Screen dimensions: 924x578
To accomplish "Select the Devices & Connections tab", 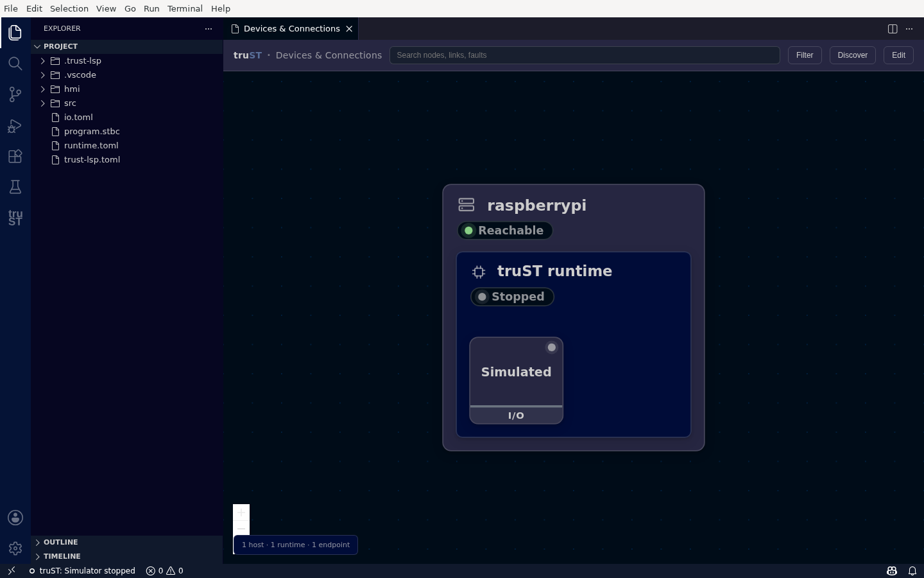I will 291,29.
